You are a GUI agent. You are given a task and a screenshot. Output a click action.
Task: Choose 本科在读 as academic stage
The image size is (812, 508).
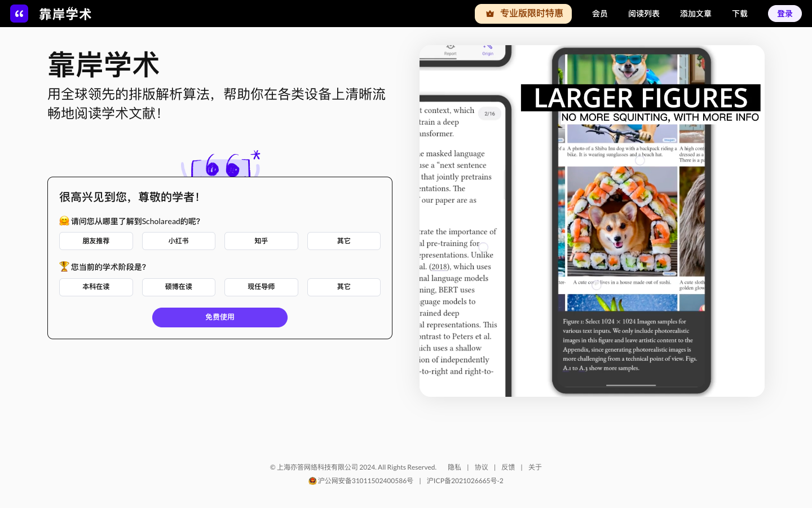[x=96, y=287]
